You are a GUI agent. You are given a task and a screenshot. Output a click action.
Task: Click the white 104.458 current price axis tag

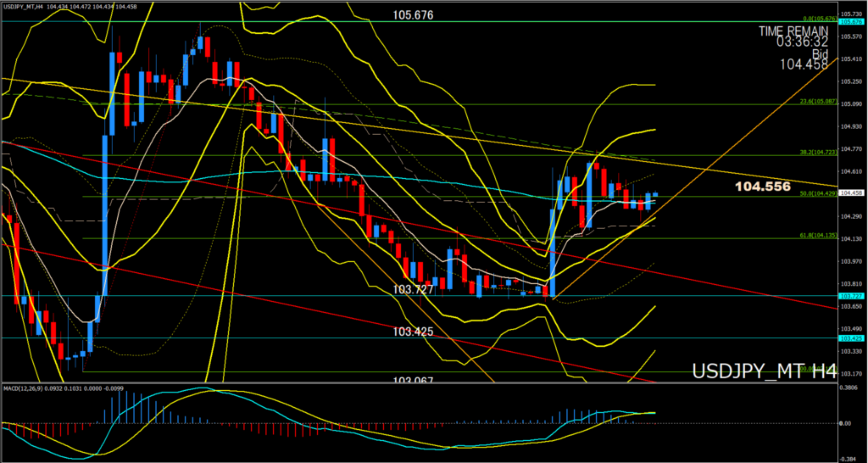click(849, 193)
